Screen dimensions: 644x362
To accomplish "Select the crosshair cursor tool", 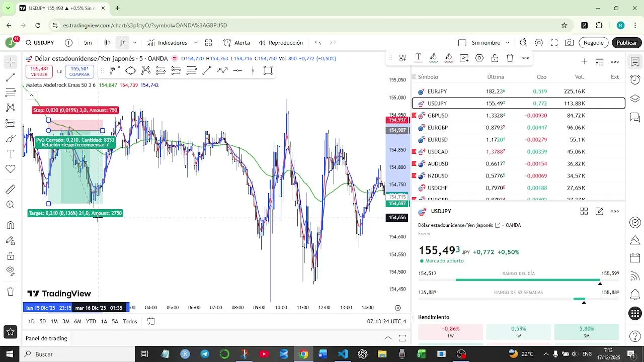I will pyautogui.click(x=11, y=62).
